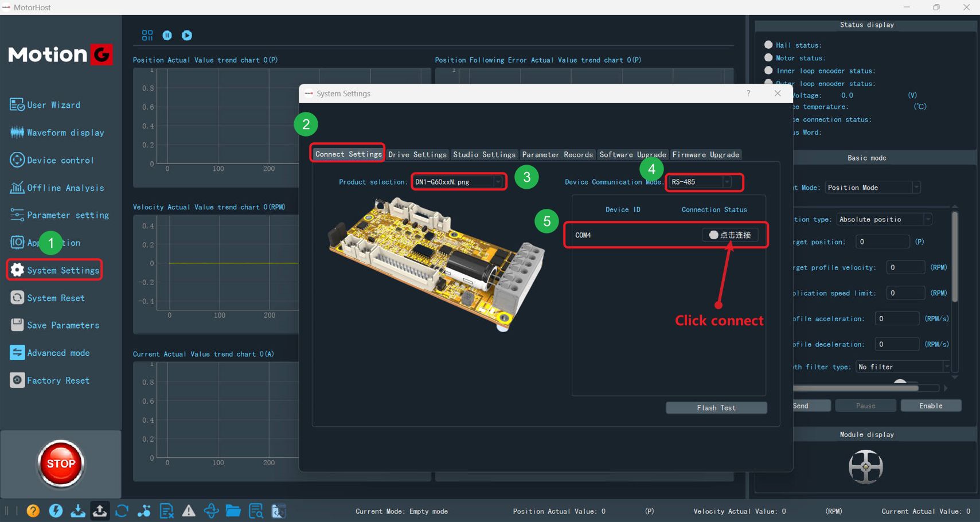980x522 pixels.
Task: Click the refresh arrows icon in bottom toolbar
Action: (x=122, y=511)
